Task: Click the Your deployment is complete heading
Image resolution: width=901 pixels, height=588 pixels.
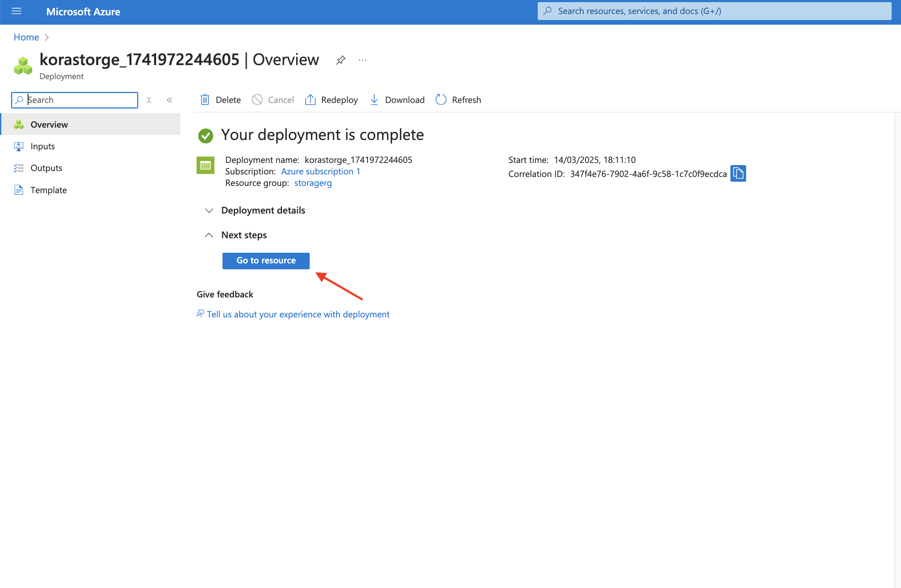Action: point(322,135)
